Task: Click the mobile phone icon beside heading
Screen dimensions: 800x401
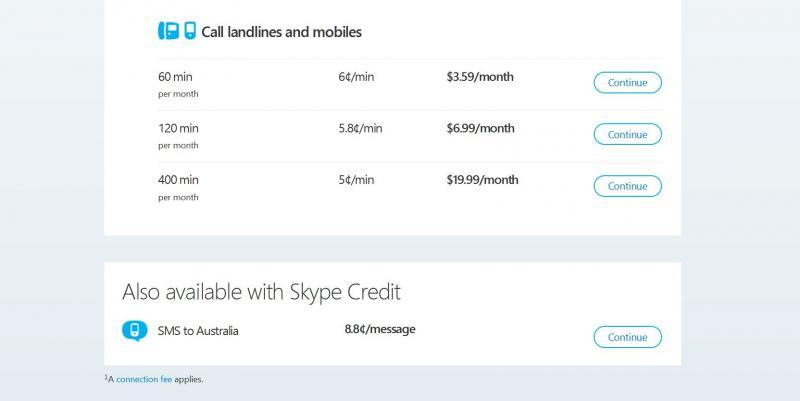Action: coord(190,31)
